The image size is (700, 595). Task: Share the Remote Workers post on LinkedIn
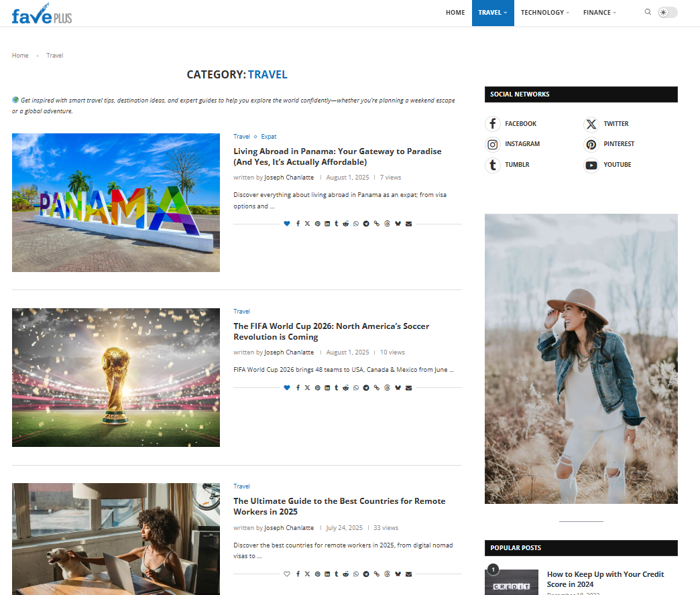[327, 574]
